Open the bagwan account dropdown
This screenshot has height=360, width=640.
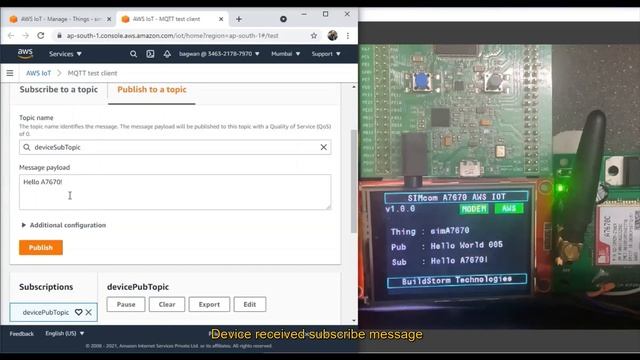tap(219, 54)
